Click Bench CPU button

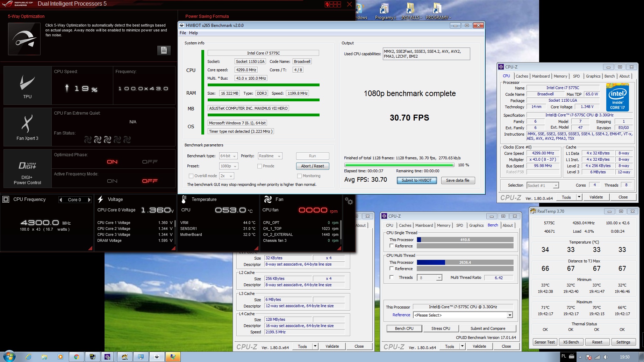[404, 328]
